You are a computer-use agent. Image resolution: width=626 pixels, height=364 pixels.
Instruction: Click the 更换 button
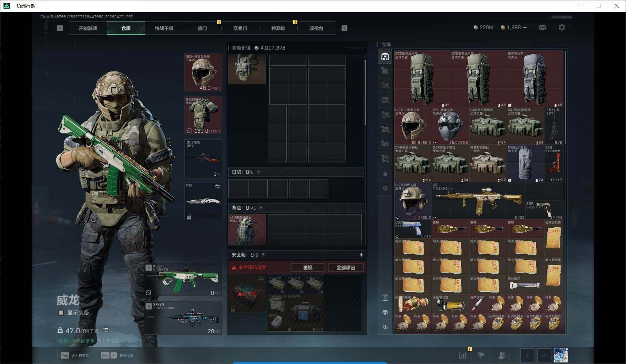(308, 268)
